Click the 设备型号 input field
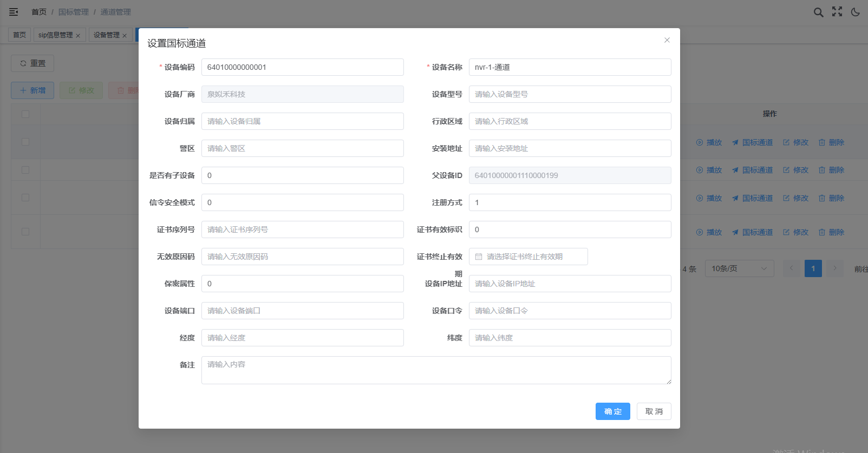868x453 pixels. (x=570, y=94)
